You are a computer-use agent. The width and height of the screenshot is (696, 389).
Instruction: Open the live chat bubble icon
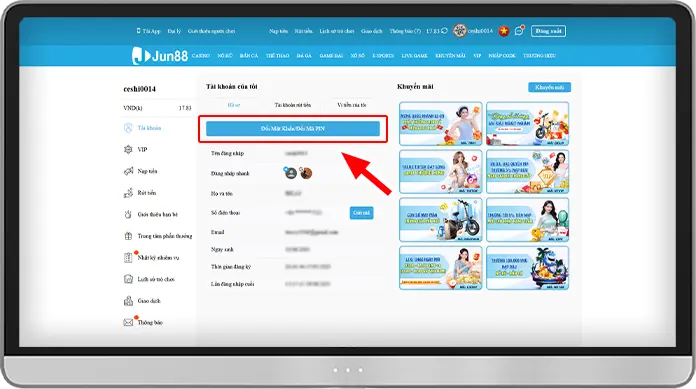[518, 31]
